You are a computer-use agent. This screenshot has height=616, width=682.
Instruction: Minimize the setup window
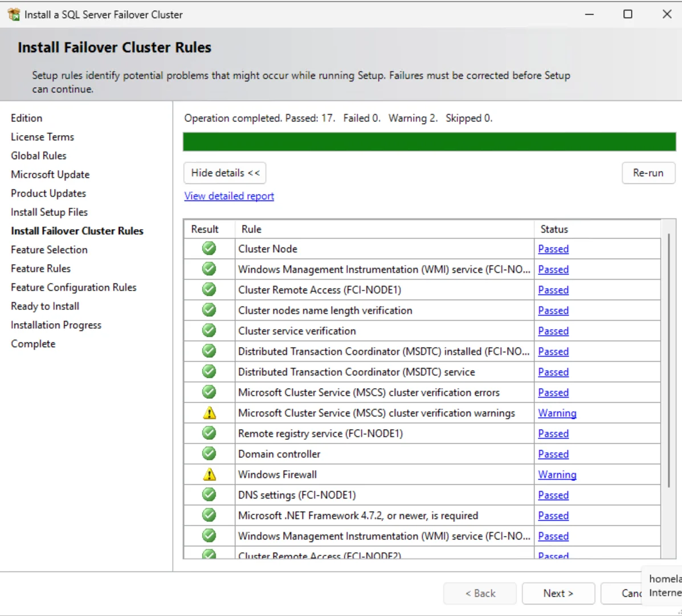(589, 14)
